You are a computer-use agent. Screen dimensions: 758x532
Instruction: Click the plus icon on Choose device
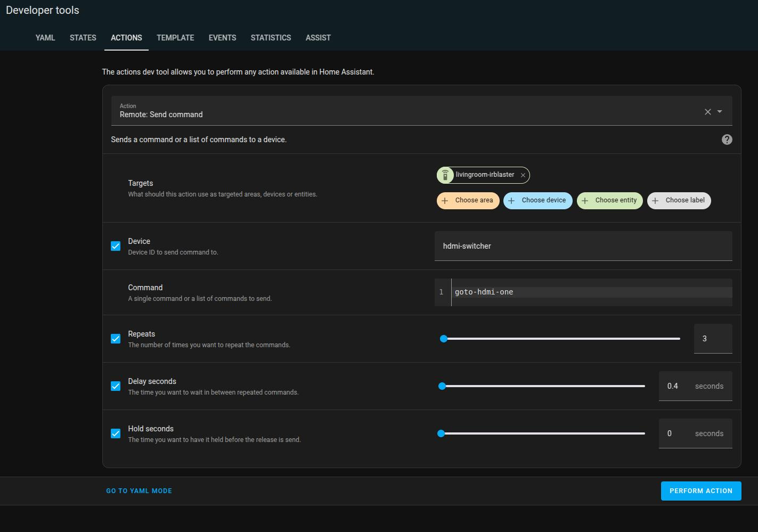pyautogui.click(x=511, y=201)
